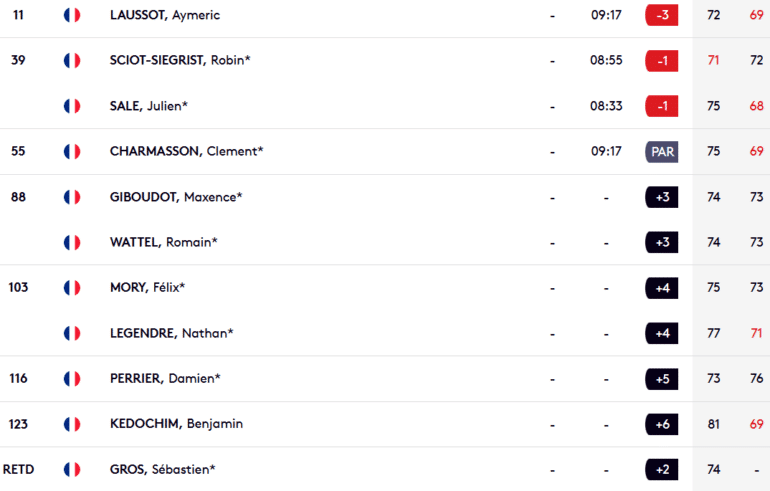Click the +2 badge for Gros
Image resolution: width=770 pixels, height=491 pixels.
pos(661,470)
